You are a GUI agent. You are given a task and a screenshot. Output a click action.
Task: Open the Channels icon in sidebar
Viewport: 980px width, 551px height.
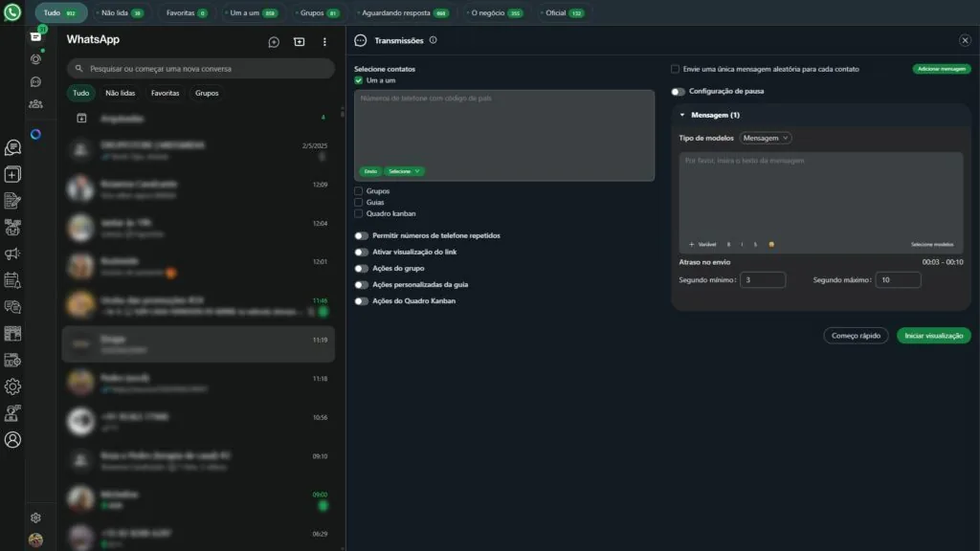coord(35,82)
